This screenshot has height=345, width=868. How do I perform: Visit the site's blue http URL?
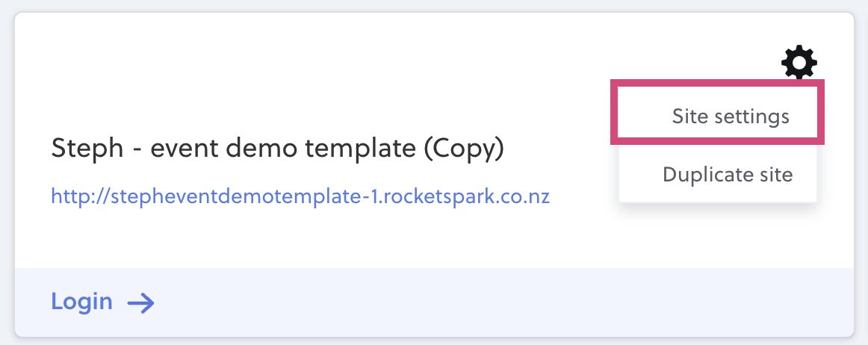point(300,196)
